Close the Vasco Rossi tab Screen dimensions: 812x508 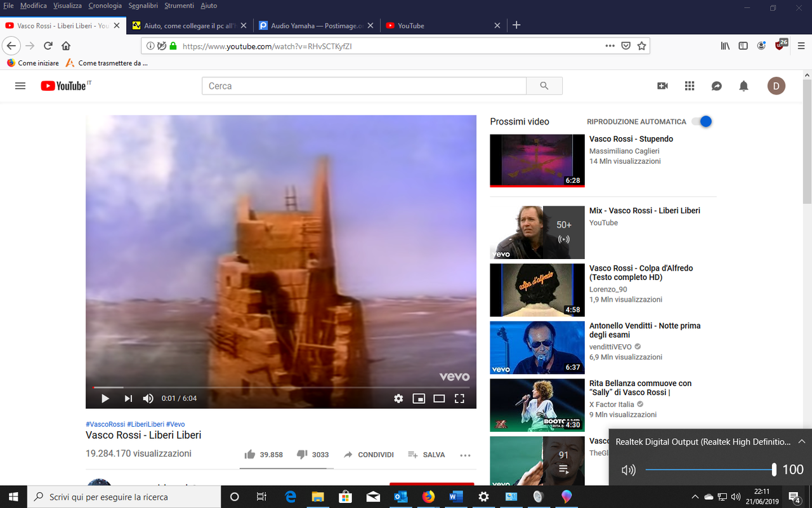tap(117, 25)
